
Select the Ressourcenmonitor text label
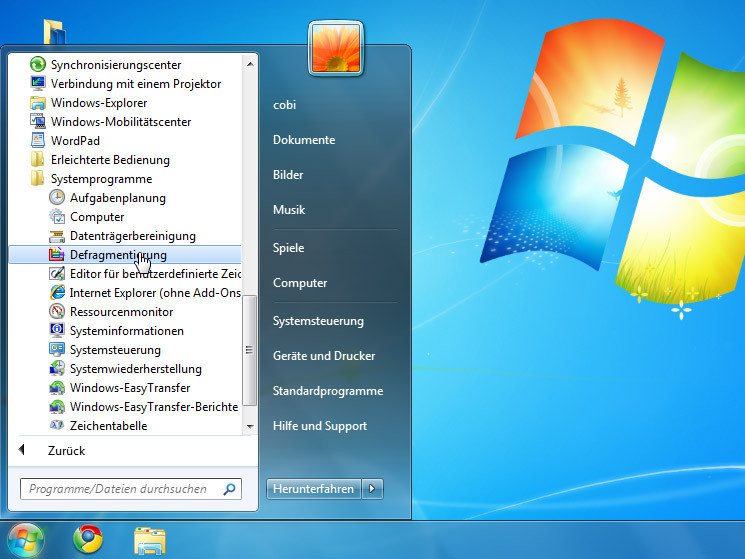(122, 312)
